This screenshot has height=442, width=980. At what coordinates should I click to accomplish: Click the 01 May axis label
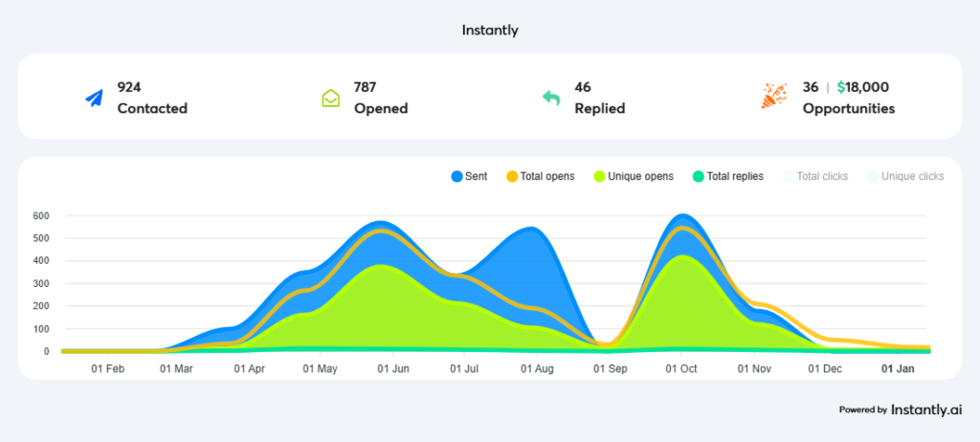click(x=320, y=369)
